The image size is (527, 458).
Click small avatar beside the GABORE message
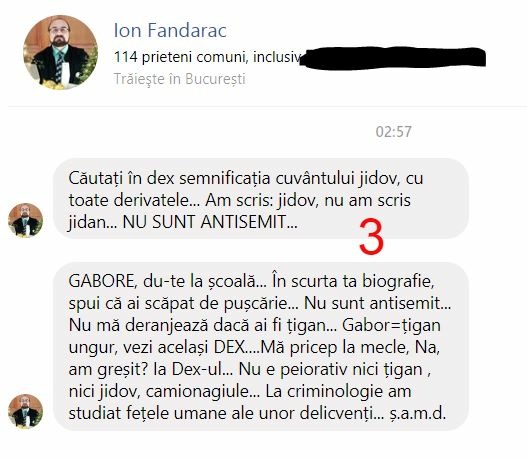[x=26, y=411]
